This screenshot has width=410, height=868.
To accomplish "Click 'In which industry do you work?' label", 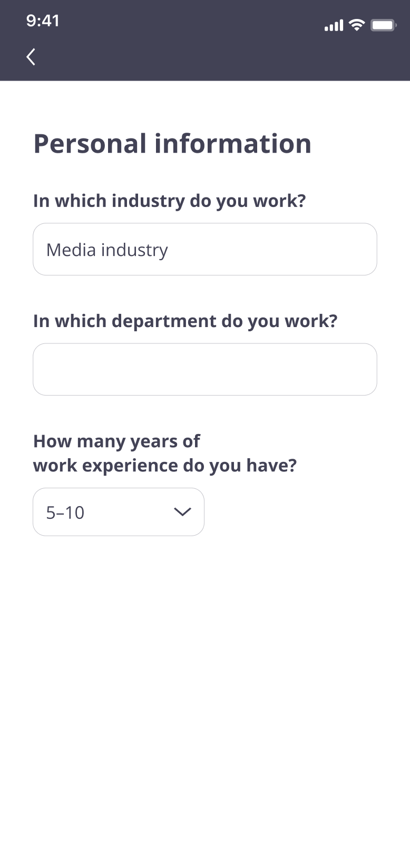I will [x=169, y=201].
